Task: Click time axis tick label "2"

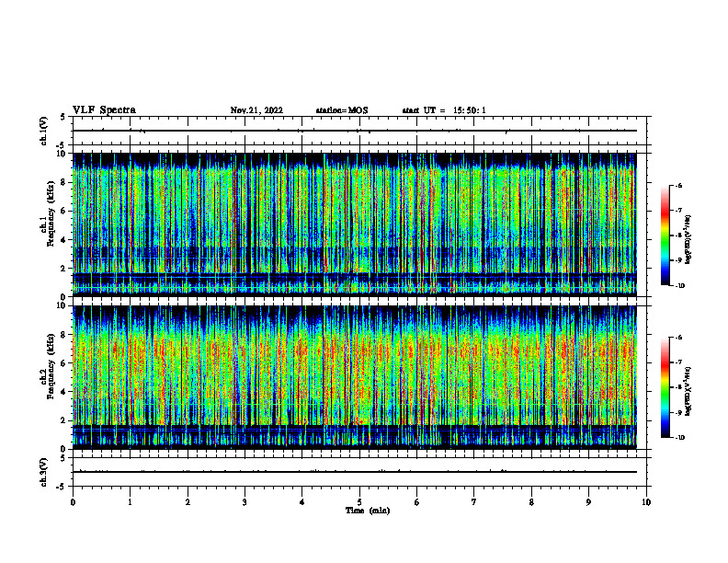Action: pos(188,502)
